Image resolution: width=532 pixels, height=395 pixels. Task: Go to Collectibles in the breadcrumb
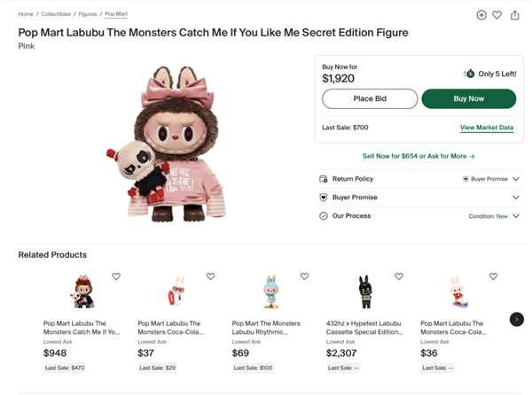point(56,14)
